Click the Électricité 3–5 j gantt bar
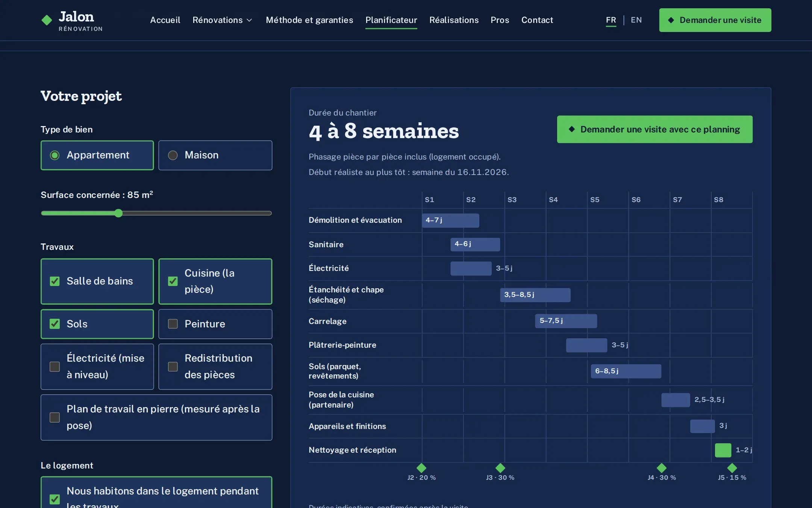 point(471,268)
